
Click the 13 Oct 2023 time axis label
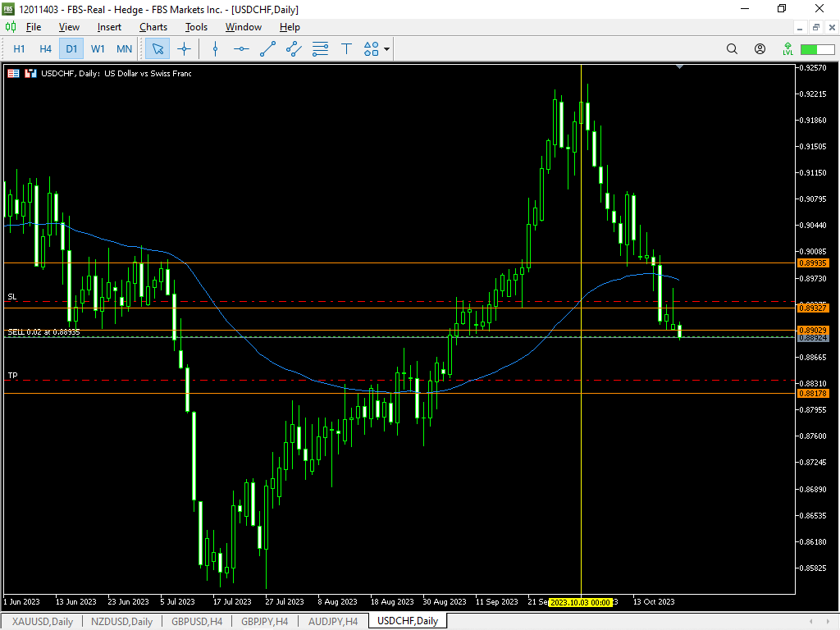click(654, 601)
